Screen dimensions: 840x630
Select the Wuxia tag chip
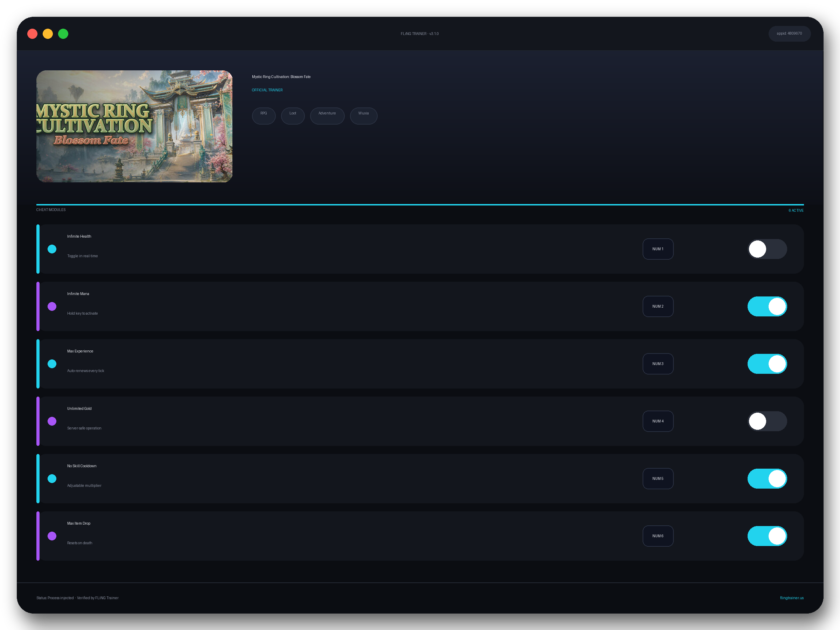click(363, 116)
